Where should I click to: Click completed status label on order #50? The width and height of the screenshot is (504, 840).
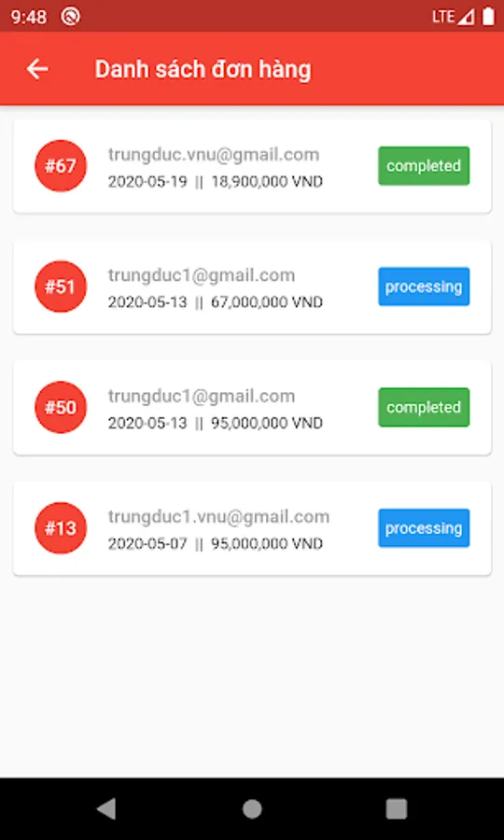coord(424,407)
